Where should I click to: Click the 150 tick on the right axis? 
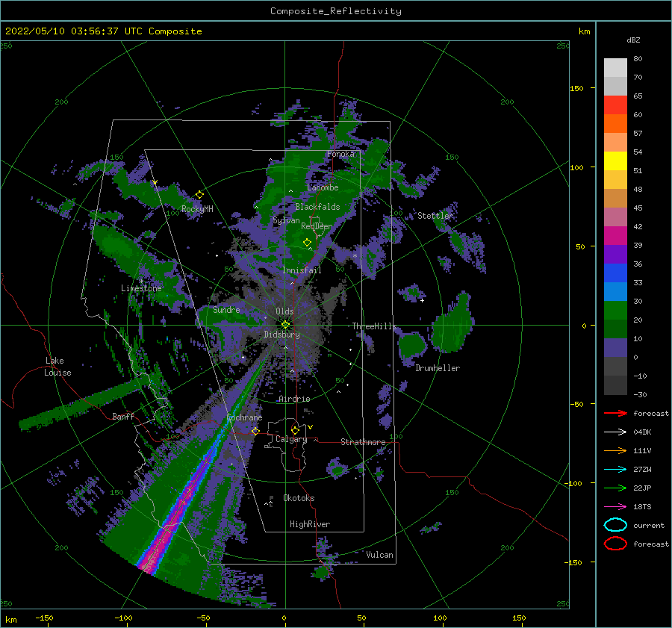[576, 88]
